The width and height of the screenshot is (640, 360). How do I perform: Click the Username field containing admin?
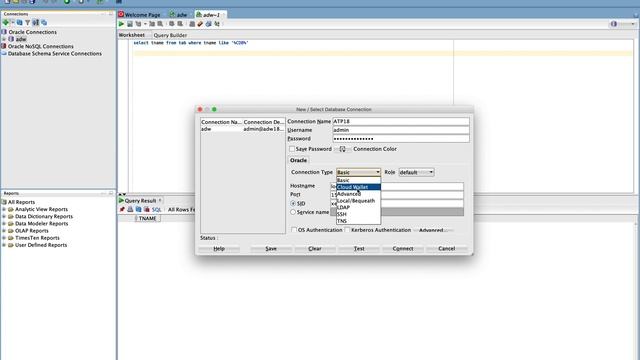[401, 130]
